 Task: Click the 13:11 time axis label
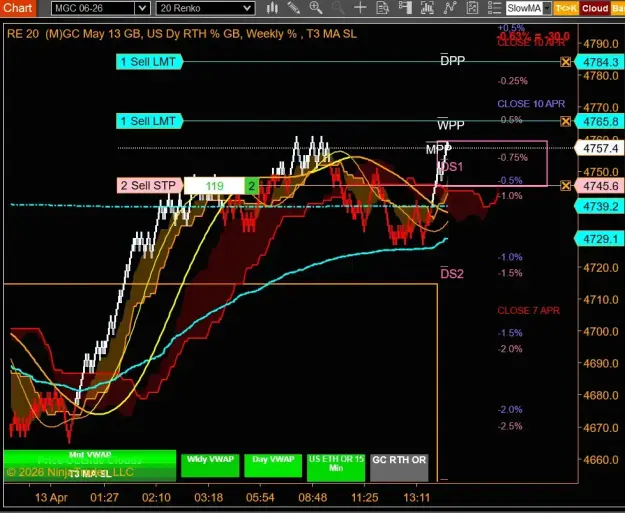click(x=417, y=497)
